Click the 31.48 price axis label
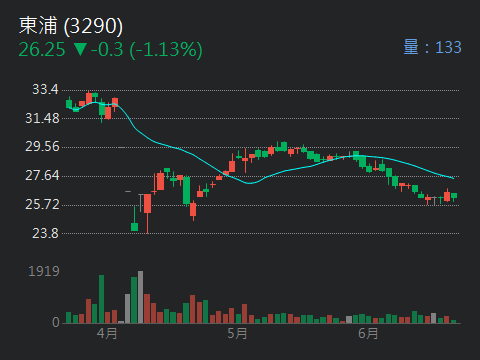 tap(42, 118)
